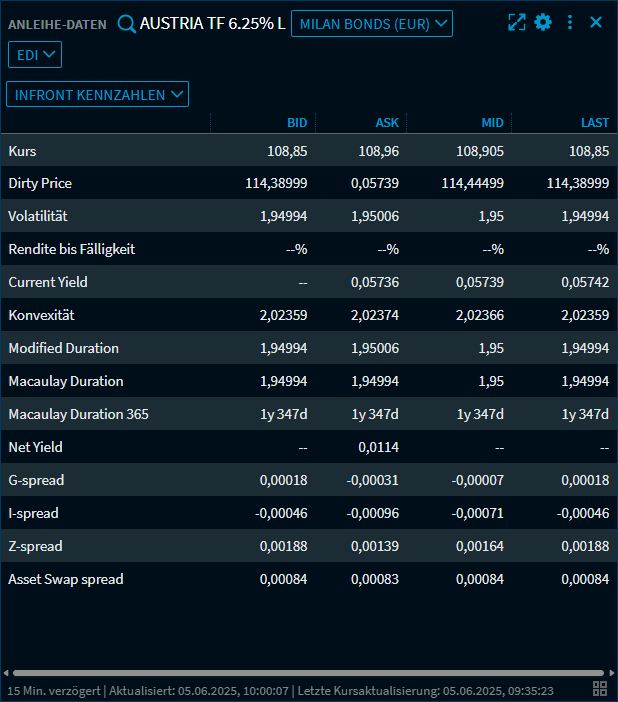Open the EDI dropdown
This screenshot has height=702, width=618.
click(35, 55)
